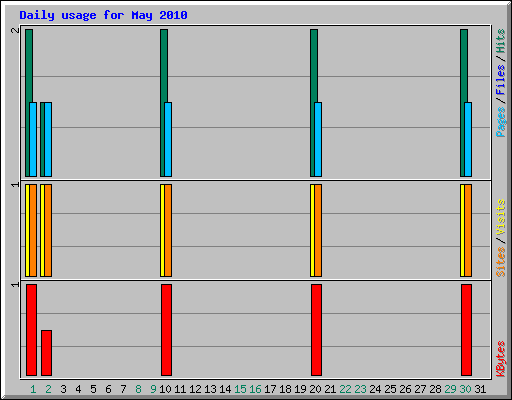The width and height of the screenshot is (512, 400).
Task: Click the green hits bar for day 20
Action: 314,67
